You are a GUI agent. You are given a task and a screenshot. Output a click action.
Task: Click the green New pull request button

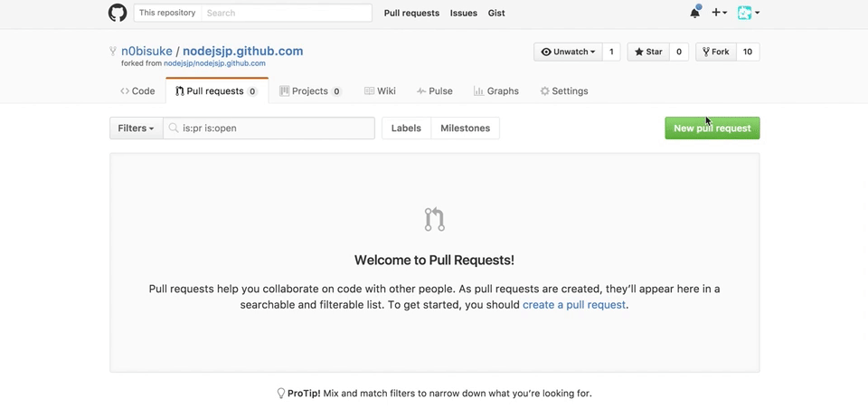pyautogui.click(x=712, y=128)
